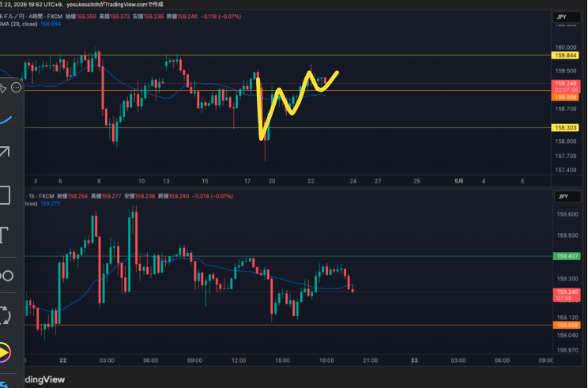Viewport: 588px width, 388px height.
Task: Select the arrow drawing tool
Action: click(6, 153)
